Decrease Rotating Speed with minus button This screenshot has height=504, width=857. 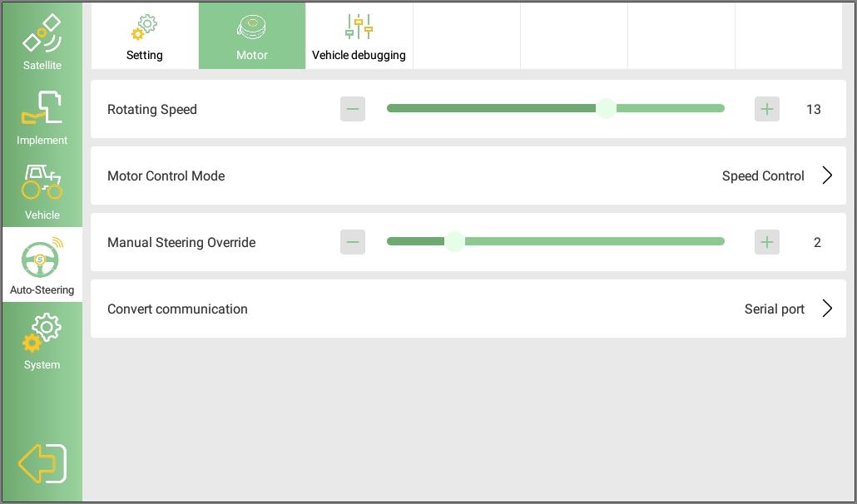click(353, 109)
